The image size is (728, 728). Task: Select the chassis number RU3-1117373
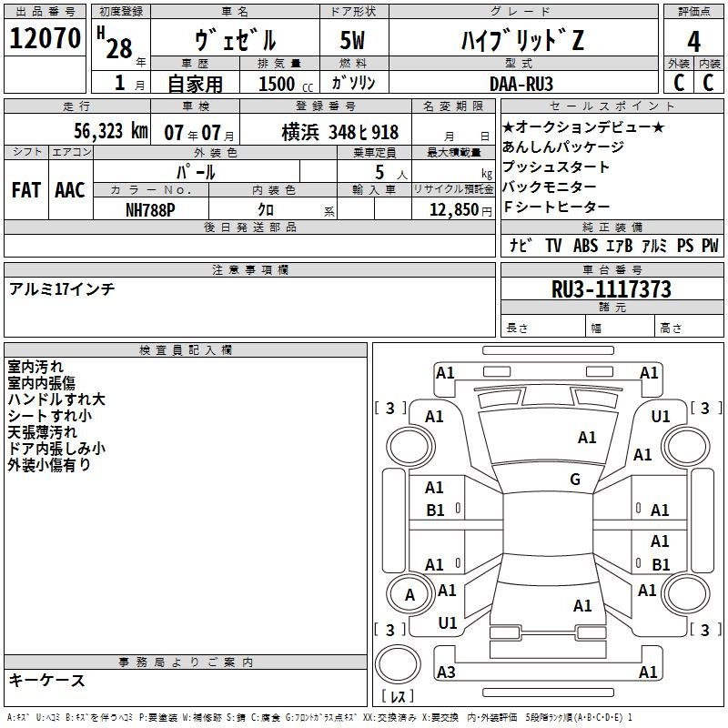(611, 289)
